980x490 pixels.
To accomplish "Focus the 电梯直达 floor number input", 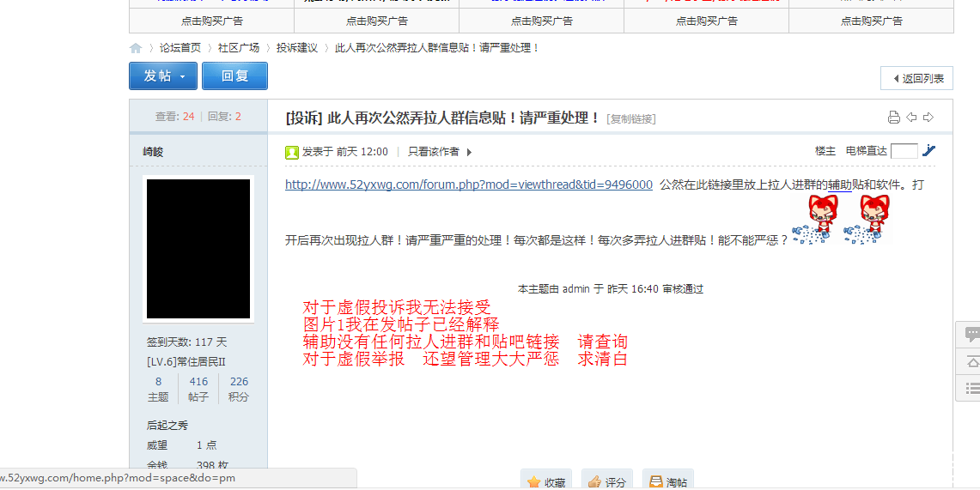I will [904, 151].
